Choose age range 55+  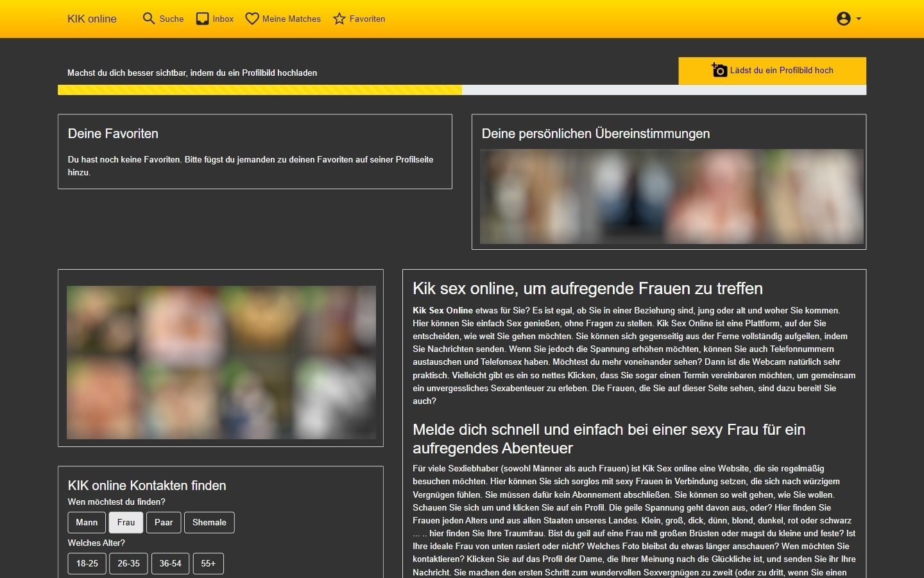208,563
